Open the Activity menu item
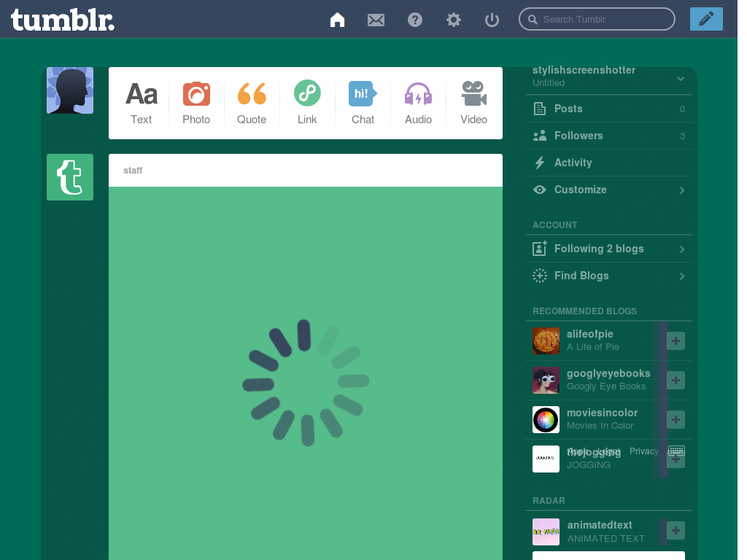The image size is (747, 560). (608, 163)
